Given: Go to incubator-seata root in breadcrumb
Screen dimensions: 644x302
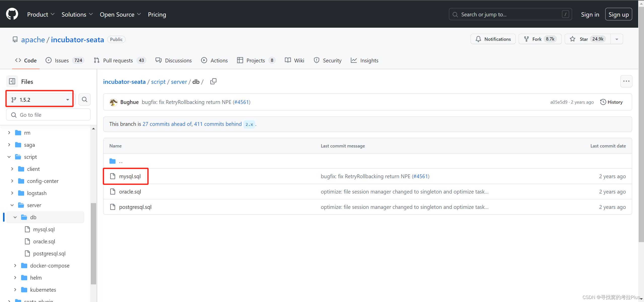Looking at the screenshot, I should (x=124, y=82).
